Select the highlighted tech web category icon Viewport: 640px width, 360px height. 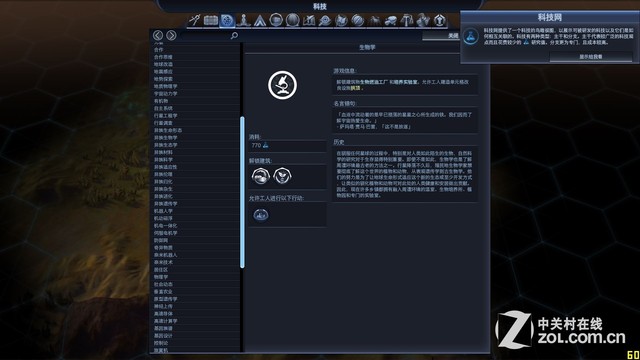pyautogui.click(x=227, y=20)
